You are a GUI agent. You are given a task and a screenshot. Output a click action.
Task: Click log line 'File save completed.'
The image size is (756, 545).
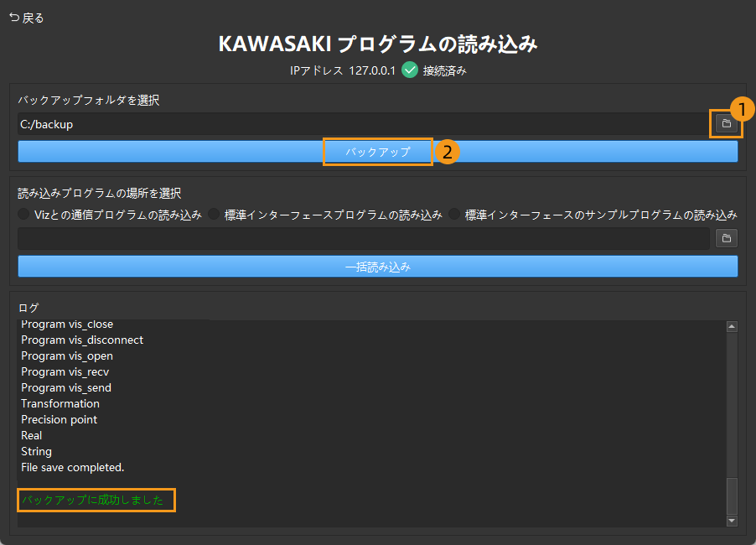click(72, 467)
